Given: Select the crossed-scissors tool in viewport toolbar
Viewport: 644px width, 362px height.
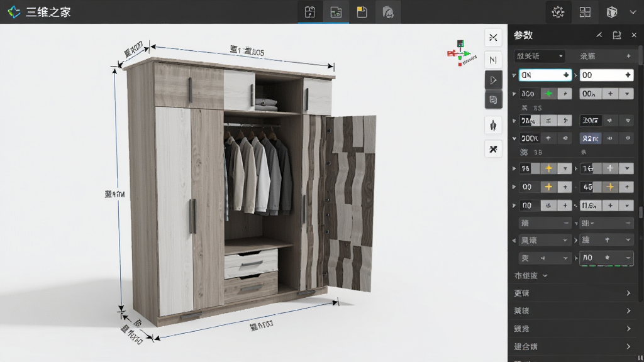Looking at the screenshot, I should click(493, 38).
